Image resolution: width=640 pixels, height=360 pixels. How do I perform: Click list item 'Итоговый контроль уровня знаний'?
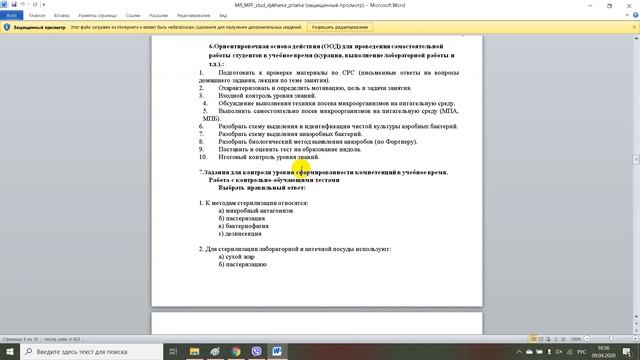[x=269, y=157]
